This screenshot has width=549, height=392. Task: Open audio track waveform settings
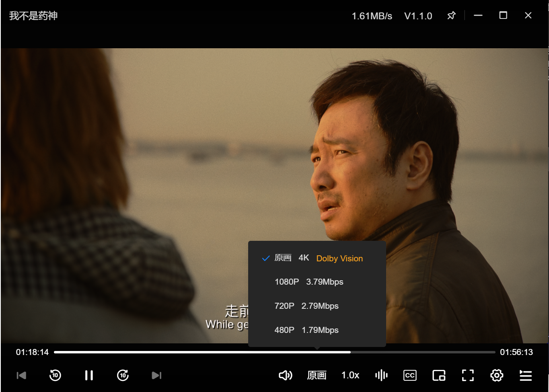[381, 376]
